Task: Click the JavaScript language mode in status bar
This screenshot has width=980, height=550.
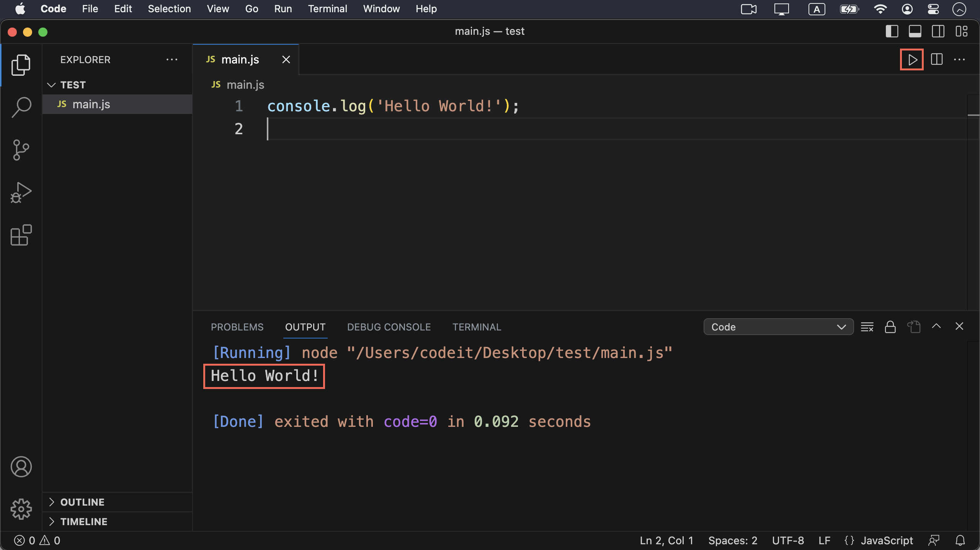Action: click(x=887, y=540)
